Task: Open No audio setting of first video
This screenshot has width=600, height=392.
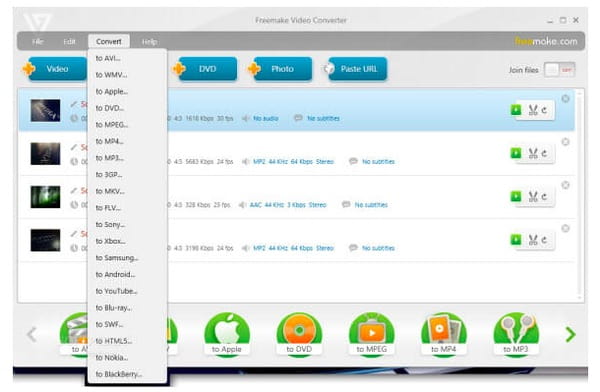Action: click(x=266, y=118)
